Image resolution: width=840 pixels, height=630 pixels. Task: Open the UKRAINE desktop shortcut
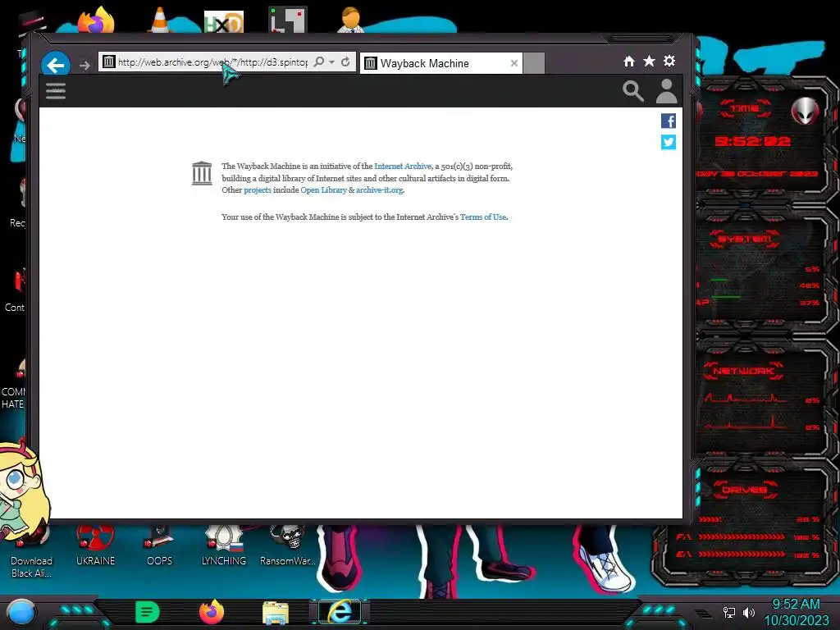click(x=95, y=546)
